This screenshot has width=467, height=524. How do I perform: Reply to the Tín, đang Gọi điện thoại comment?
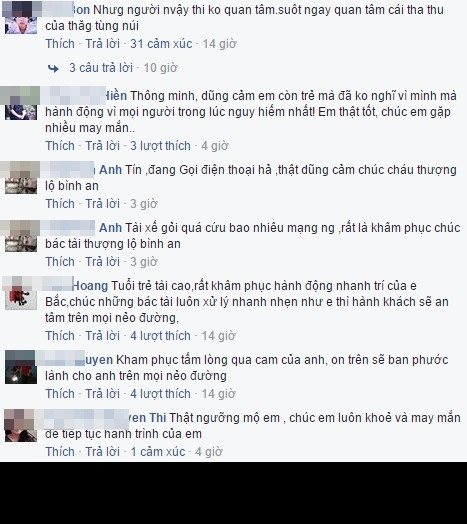(102, 204)
